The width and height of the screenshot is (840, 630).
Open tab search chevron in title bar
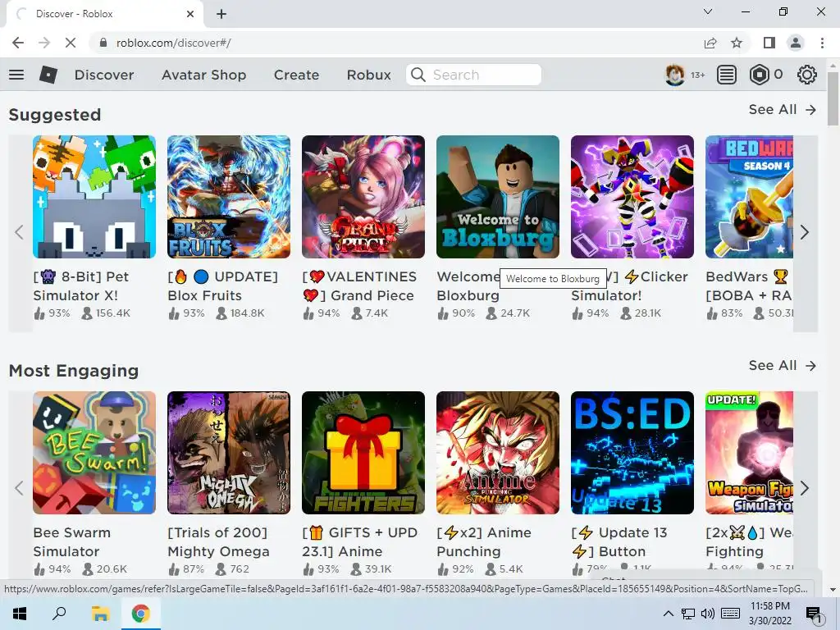click(x=708, y=11)
